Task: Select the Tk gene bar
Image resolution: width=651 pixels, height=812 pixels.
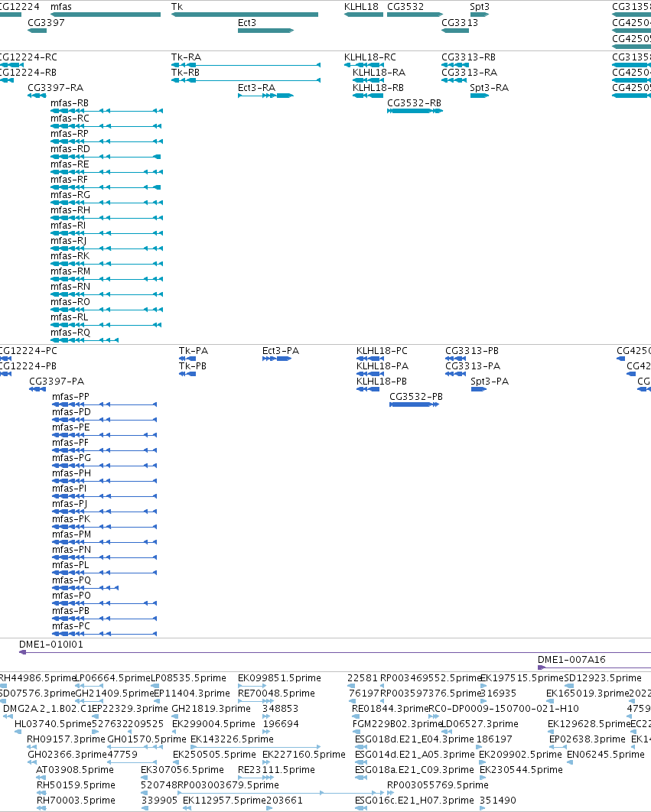Action: tap(245, 15)
